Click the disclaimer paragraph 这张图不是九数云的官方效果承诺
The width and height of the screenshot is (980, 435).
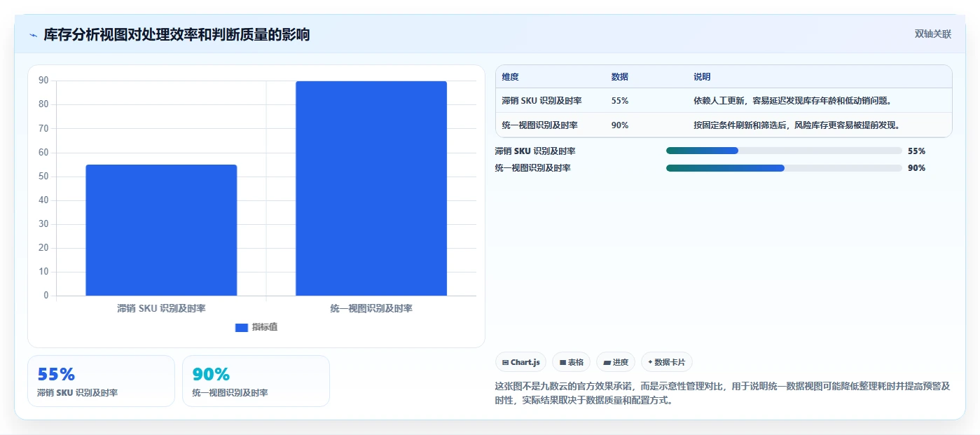click(x=722, y=393)
